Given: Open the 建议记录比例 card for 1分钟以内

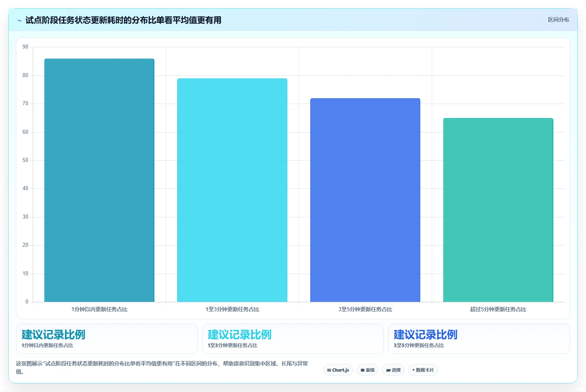Looking at the screenshot, I should click(x=107, y=339).
